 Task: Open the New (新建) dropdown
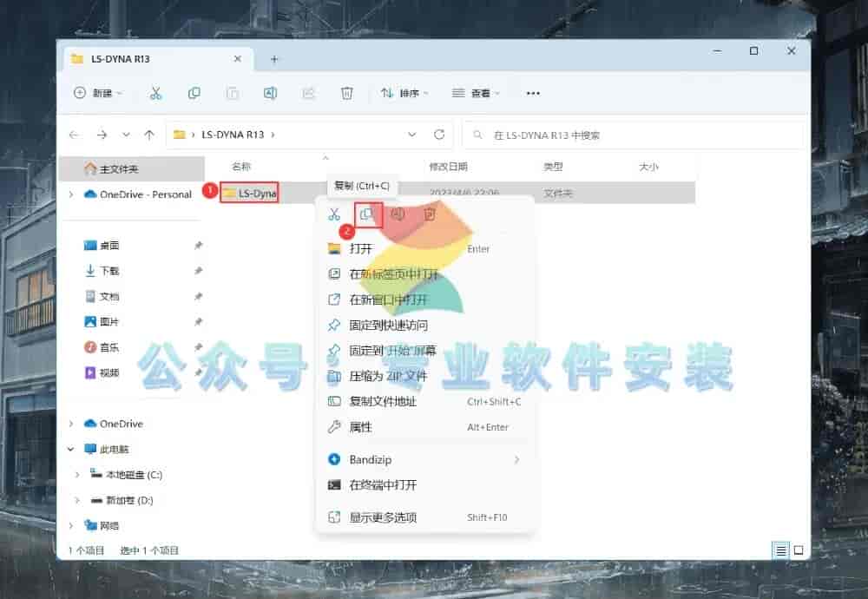[98, 93]
